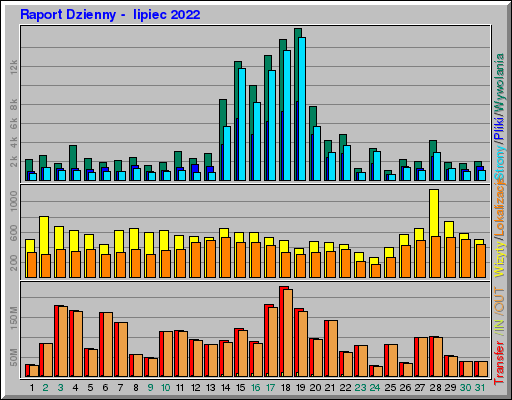Click green day 30 axis label
Image resolution: width=512 pixels, height=400 pixels.
[465, 388]
